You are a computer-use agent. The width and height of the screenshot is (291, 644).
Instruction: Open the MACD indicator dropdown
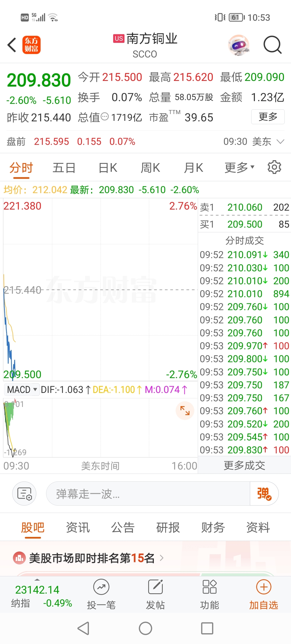22,389
